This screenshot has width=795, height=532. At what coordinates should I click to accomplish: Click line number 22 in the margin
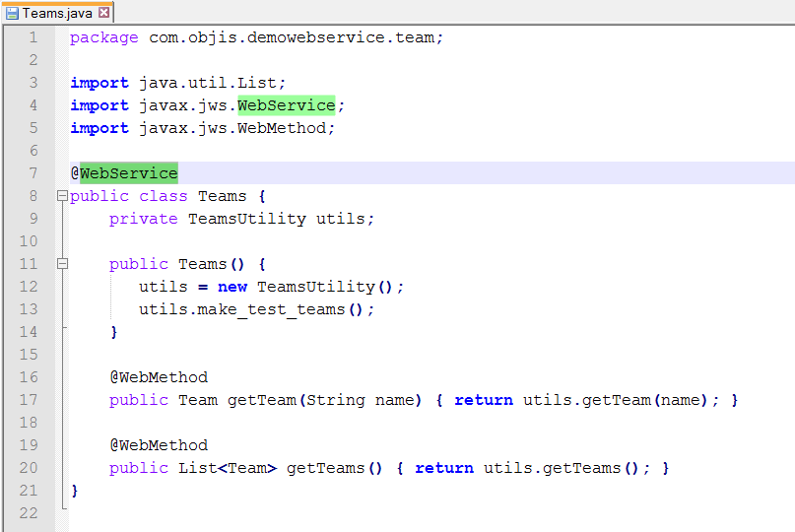click(28, 513)
